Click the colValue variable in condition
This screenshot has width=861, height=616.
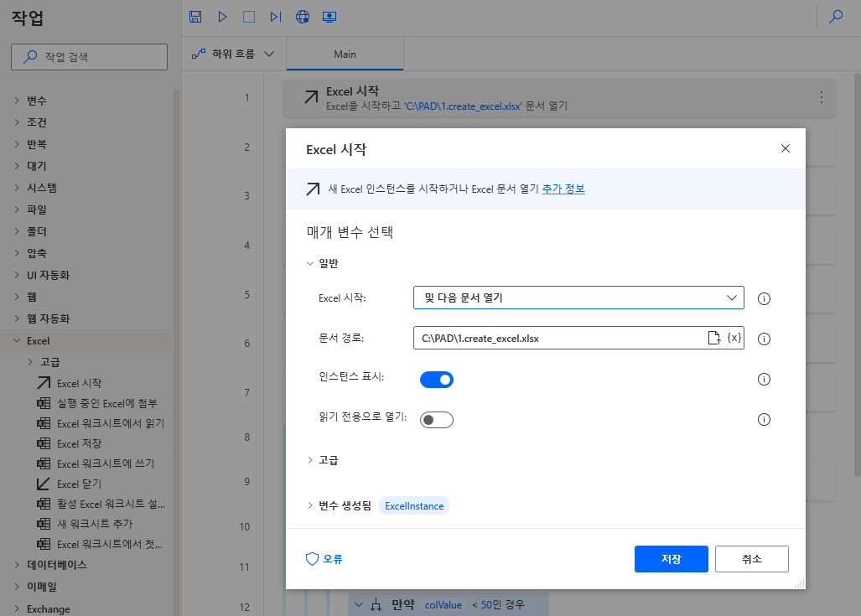(443, 604)
